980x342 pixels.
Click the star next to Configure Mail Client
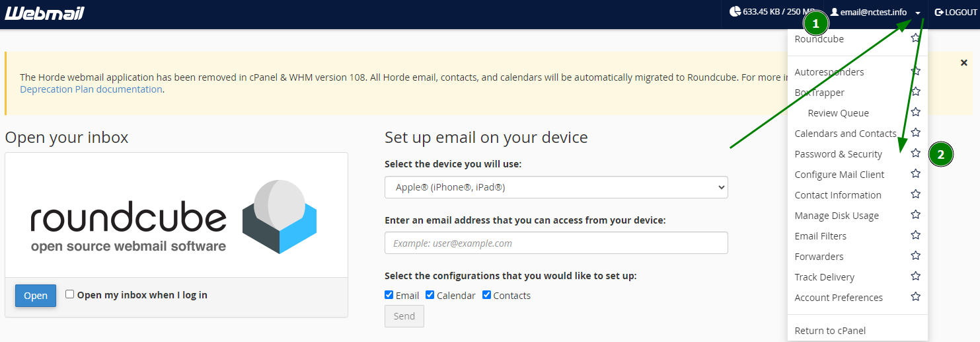(915, 174)
